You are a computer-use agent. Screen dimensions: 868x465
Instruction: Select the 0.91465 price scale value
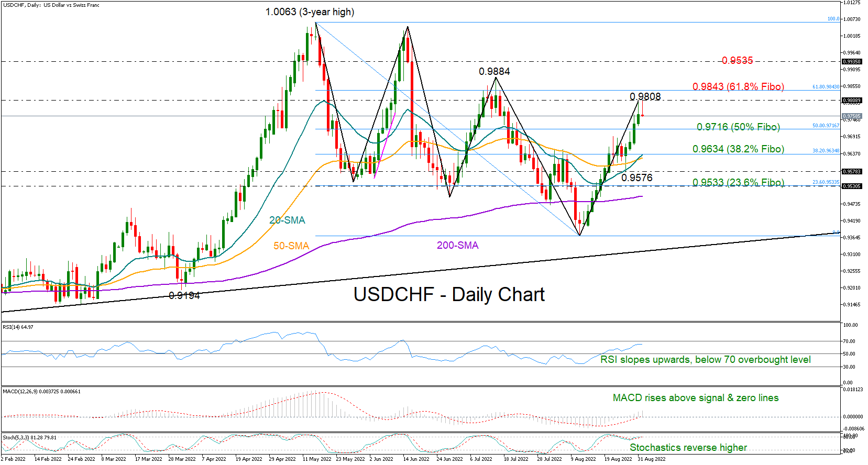pyautogui.click(x=852, y=304)
